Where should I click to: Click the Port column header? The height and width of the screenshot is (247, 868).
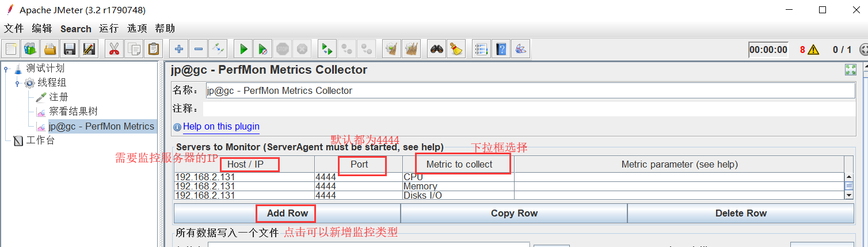[x=359, y=164]
